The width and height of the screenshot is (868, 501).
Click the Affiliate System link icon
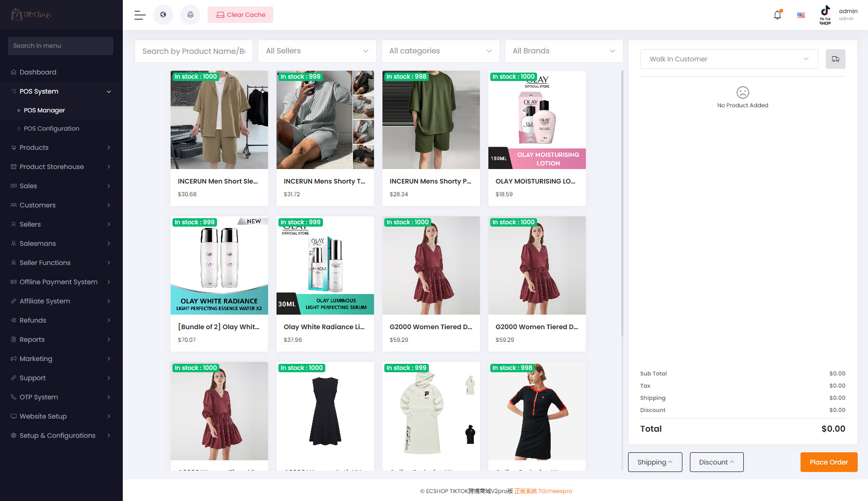tap(14, 301)
